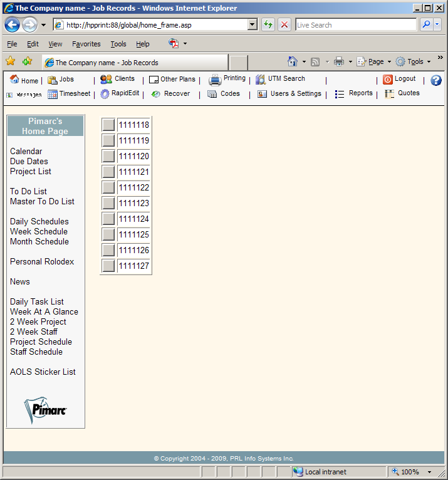Toggle the box beside 1111126

108,250
